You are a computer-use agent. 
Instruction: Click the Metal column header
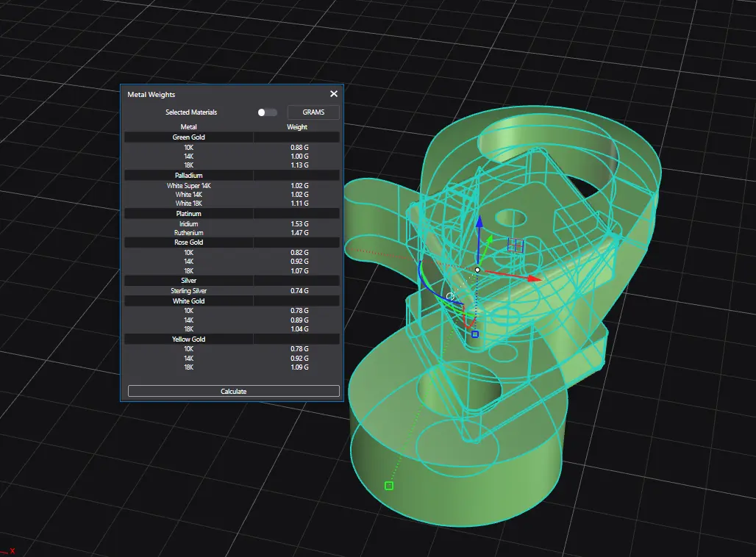[x=189, y=127]
